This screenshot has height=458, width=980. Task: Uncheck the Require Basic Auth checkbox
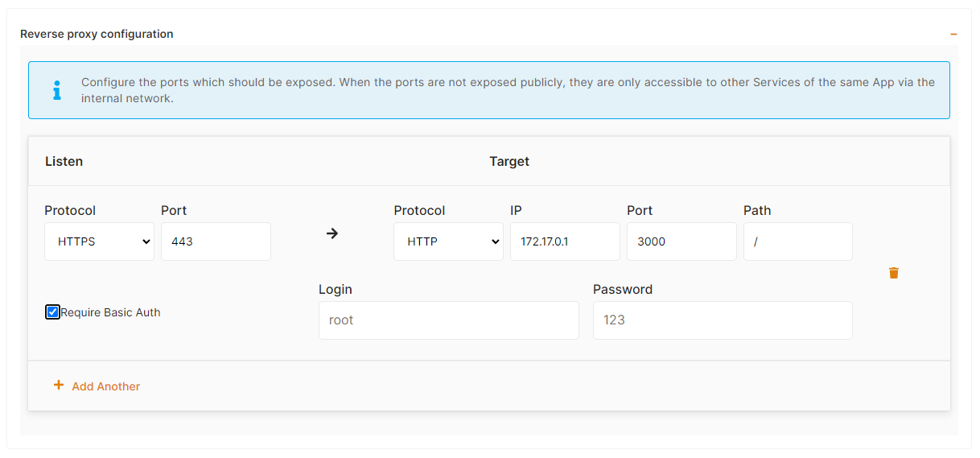pos(53,312)
